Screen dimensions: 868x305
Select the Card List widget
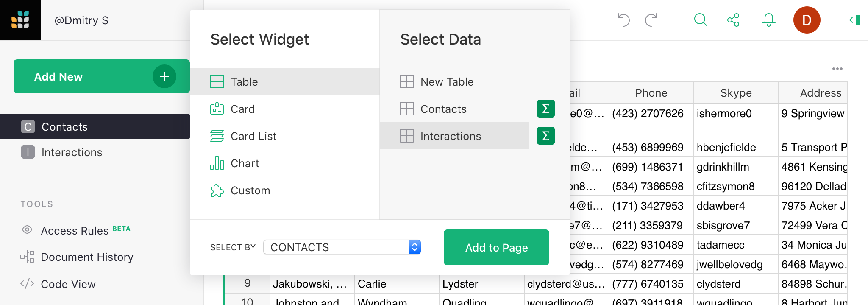tap(253, 136)
